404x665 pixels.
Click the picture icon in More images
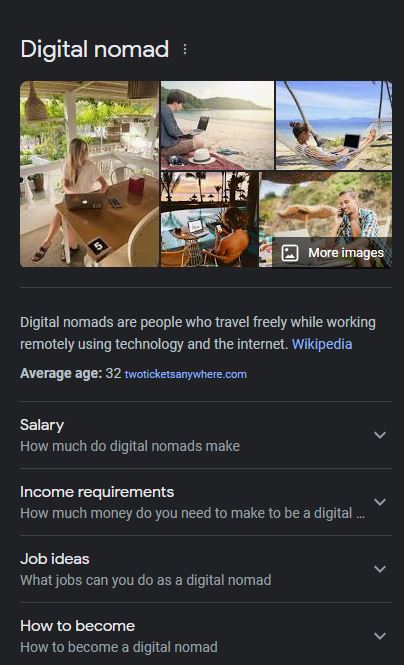click(290, 253)
